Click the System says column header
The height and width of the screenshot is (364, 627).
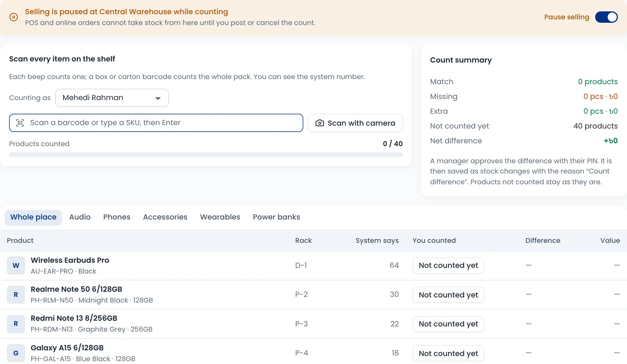click(377, 241)
